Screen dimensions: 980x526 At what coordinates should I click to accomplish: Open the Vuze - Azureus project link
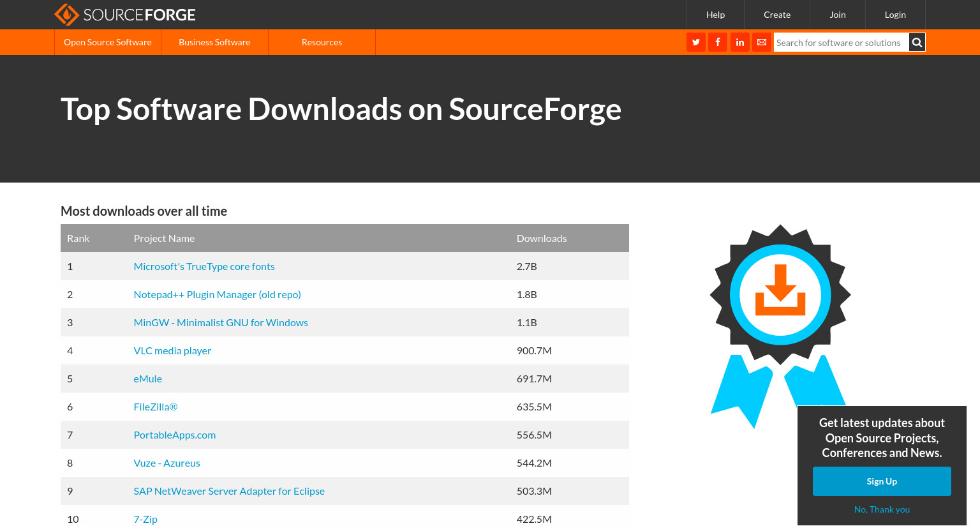pyautogui.click(x=167, y=463)
